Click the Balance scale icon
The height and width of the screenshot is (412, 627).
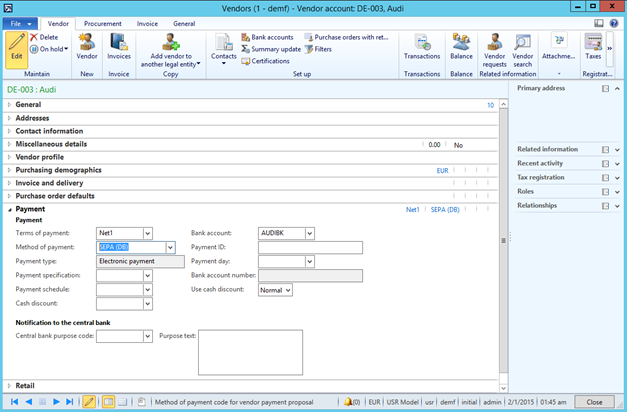pos(461,47)
